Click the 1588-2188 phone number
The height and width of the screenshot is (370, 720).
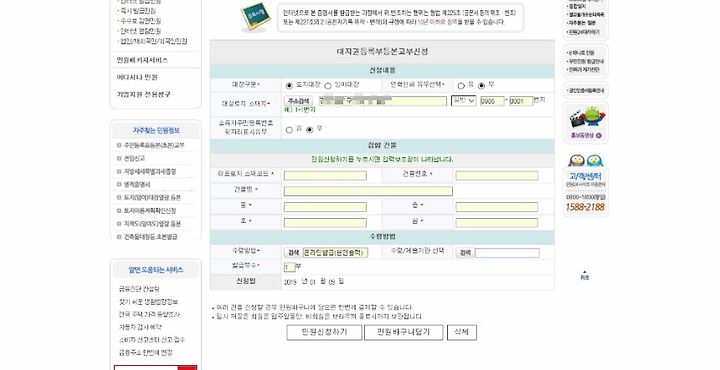pyautogui.click(x=585, y=207)
